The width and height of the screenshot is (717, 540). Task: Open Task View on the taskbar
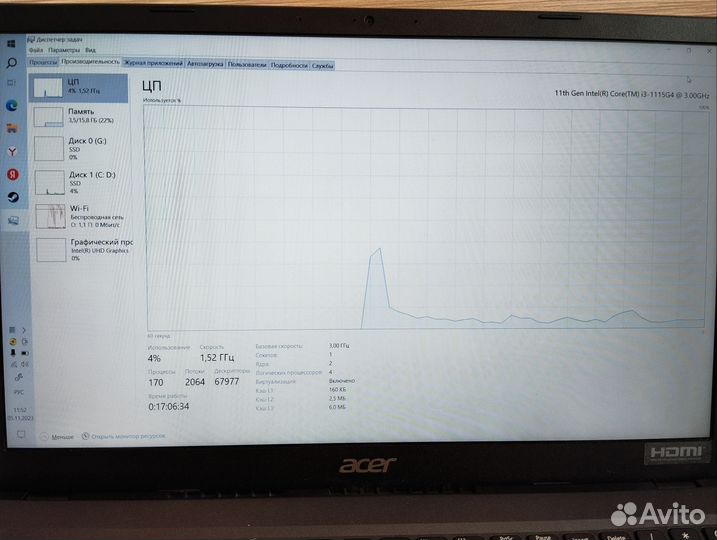(11, 83)
